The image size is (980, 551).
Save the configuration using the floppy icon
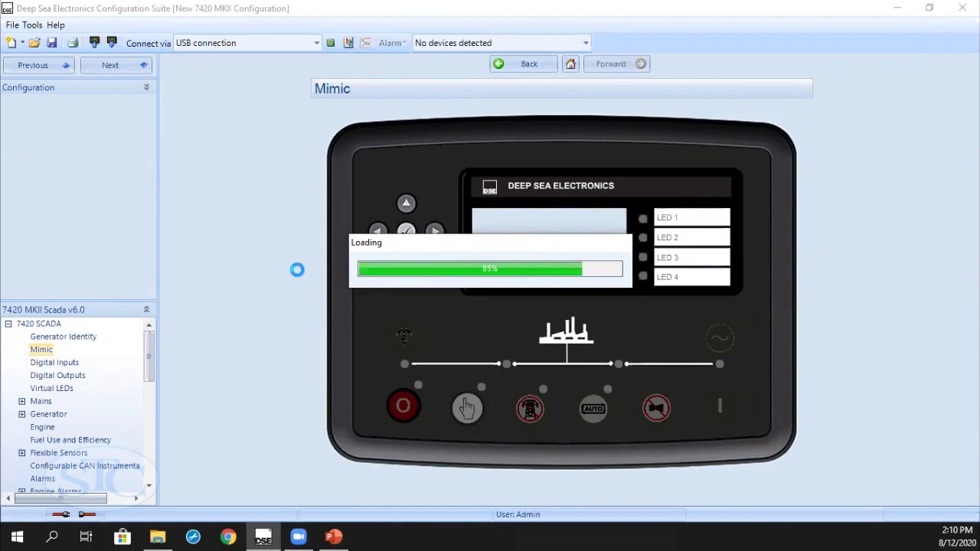[x=51, y=43]
